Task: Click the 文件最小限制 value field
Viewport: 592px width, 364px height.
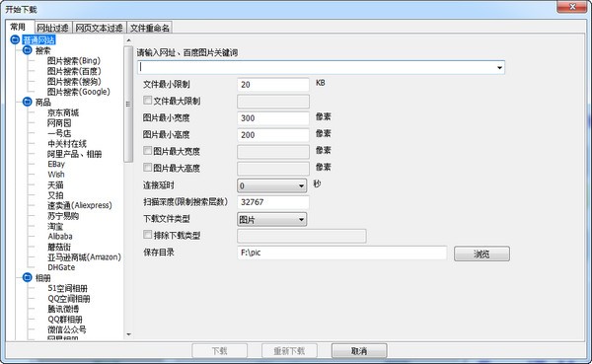Action: tap(273, 84)
